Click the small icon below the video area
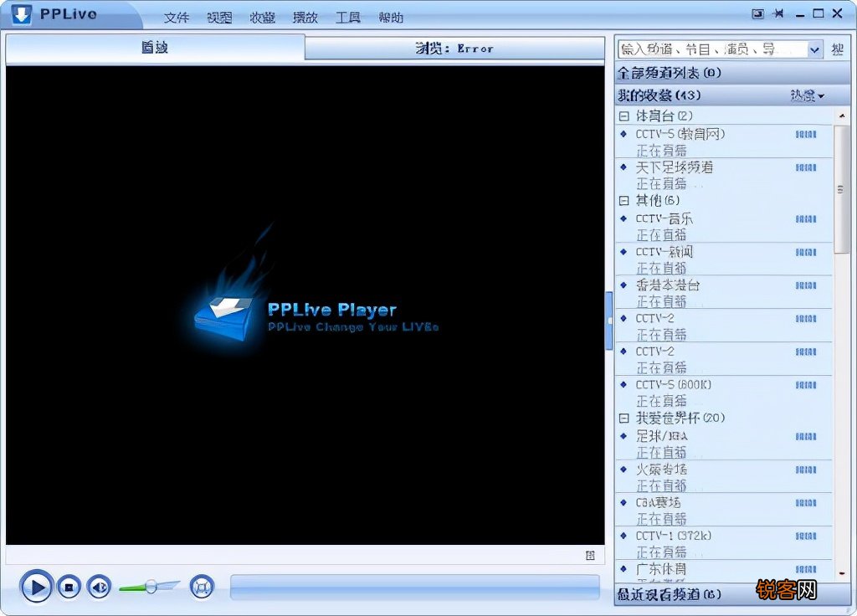Viewport: 857px width, 616px height. click(590, 556)
